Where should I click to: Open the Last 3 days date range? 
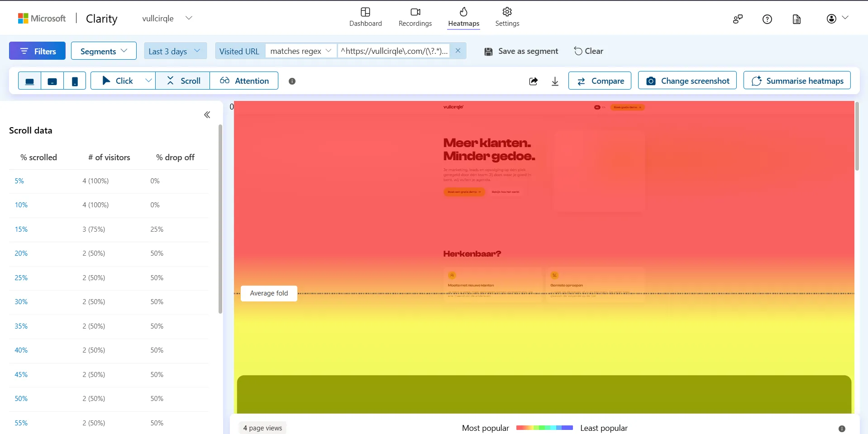tap(175, 51)
